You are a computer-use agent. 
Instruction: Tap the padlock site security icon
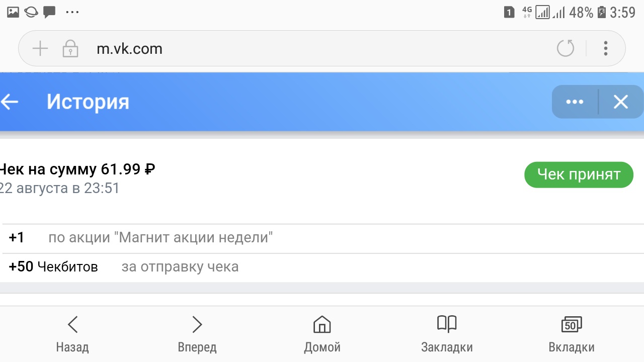click(70, 49)
